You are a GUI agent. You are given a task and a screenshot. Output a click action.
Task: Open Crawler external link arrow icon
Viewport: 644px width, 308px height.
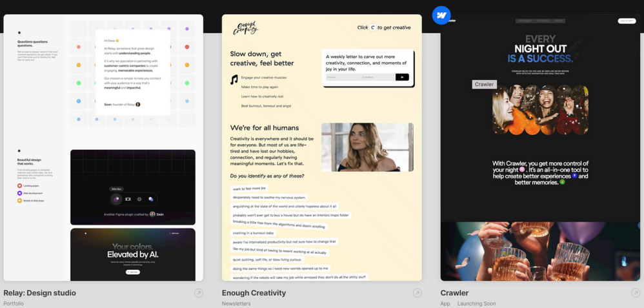pos(636,293)
